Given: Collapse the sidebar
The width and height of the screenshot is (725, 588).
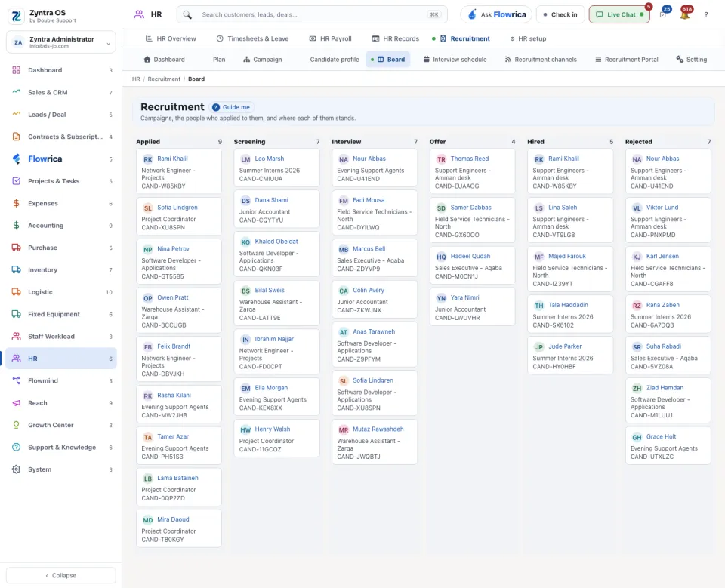Looking at the screenshot, I should (61, 575).
